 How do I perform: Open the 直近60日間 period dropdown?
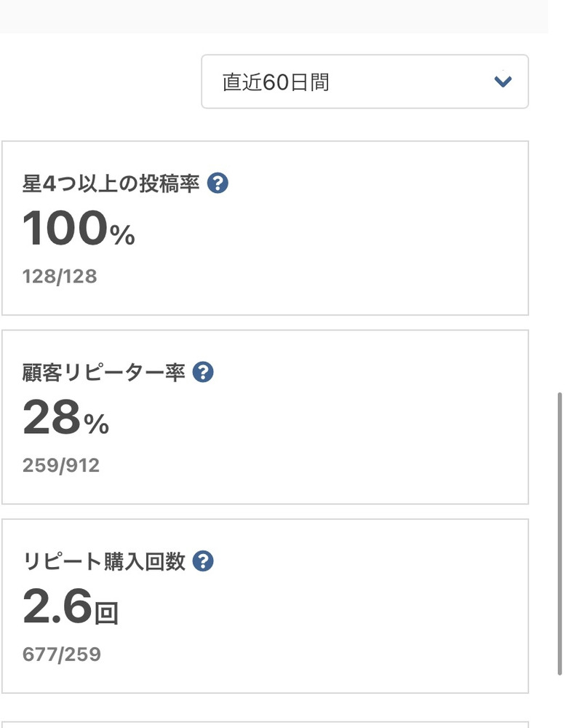point(364,82)
